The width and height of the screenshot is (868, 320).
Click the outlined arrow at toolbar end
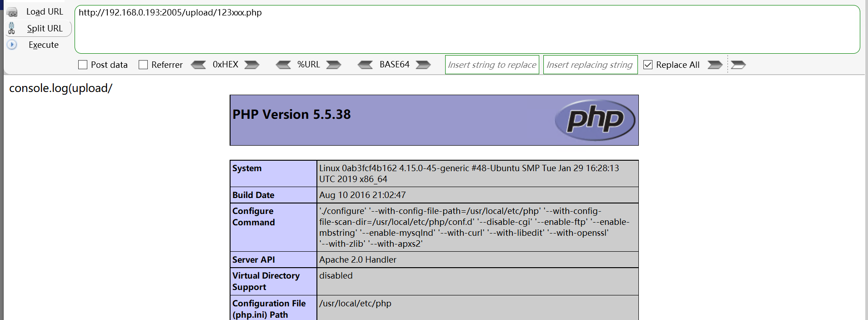click(738, 65)
